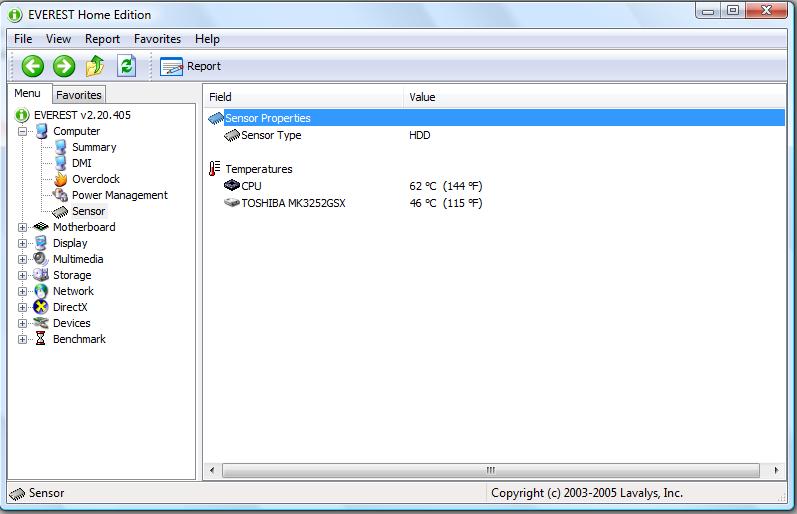Image resolution: width=797 pixels, height=514 pixels.
Task: Expand the Devices tree node
Action: coord(22,323)
